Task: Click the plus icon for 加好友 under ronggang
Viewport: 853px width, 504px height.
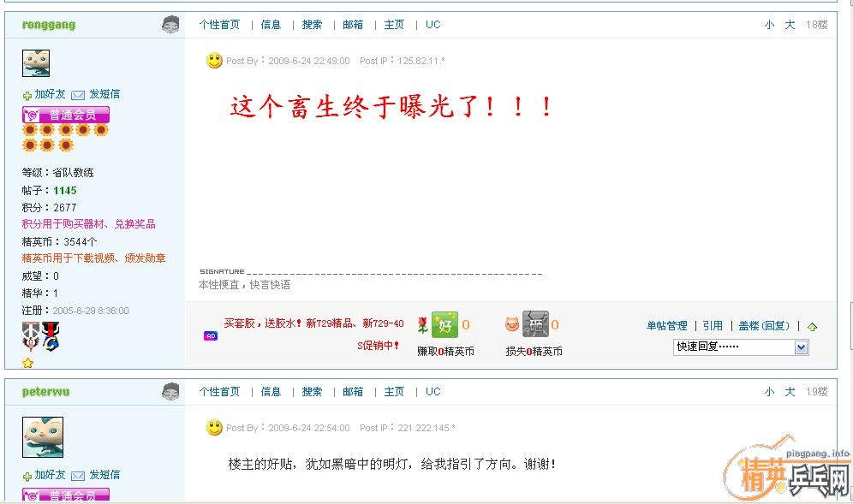Action: (x=27, y=96)
